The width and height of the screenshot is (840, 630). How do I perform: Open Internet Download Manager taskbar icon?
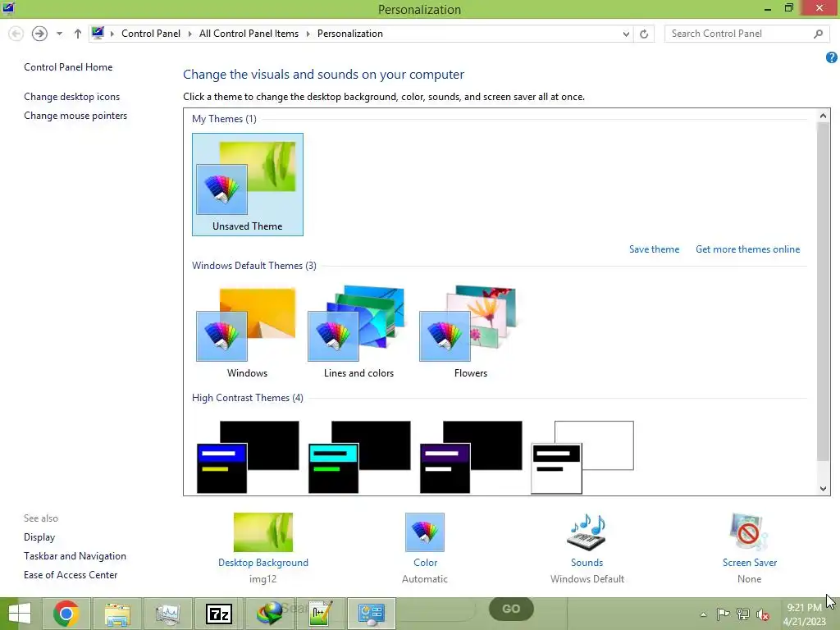[x=269, y=614]
